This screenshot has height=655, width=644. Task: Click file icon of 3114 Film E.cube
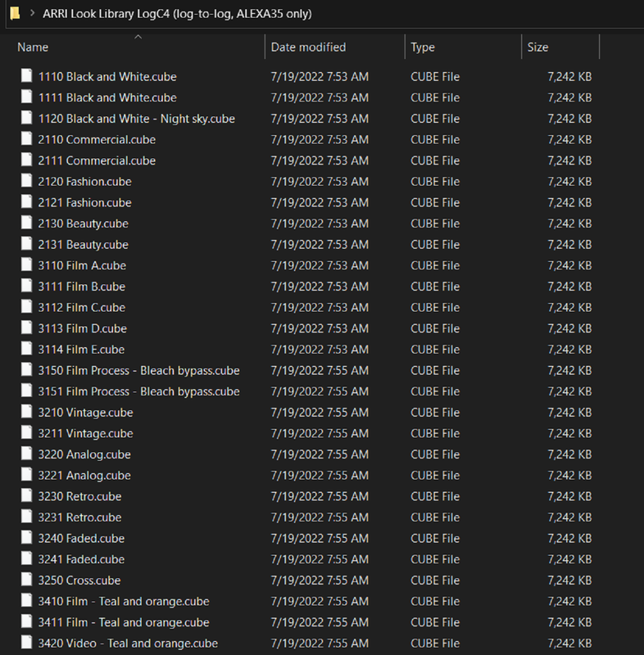click(x=27, y=349)
